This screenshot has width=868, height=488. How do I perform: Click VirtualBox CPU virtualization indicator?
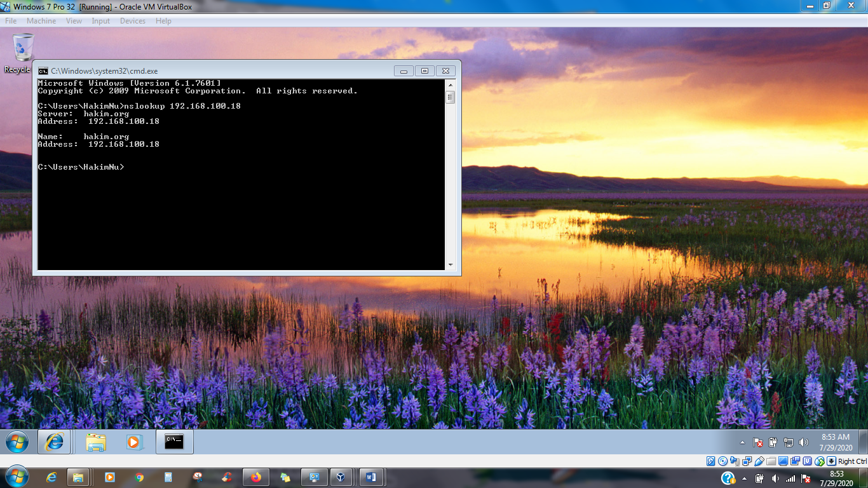pos(807,461)
